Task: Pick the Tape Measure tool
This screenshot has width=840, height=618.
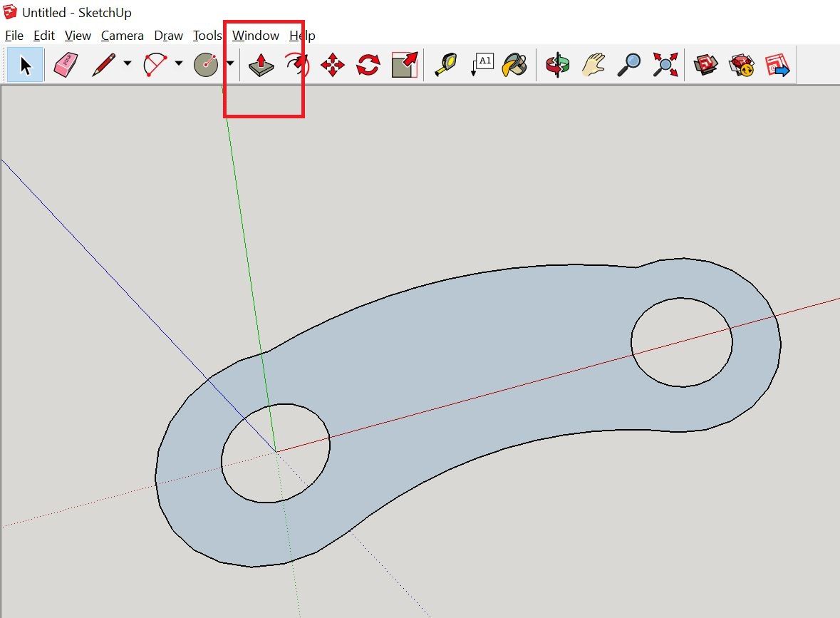Action: [445, 65]
